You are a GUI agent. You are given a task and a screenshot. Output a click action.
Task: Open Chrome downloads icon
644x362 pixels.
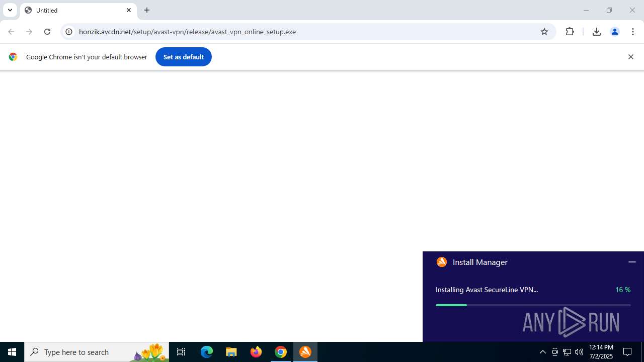tap(597, 32)
